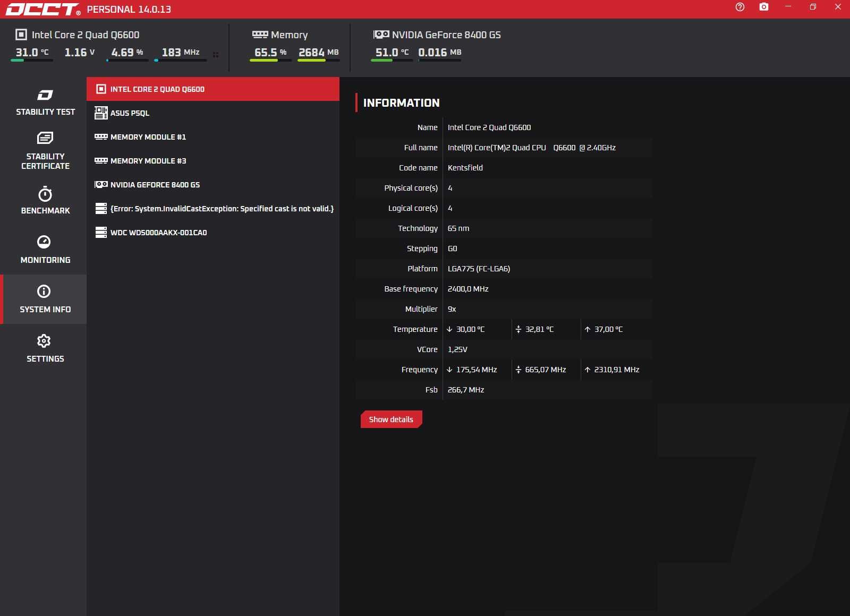
Task: Select the InvalidCastException error storage entry
Action: point(213,209)
